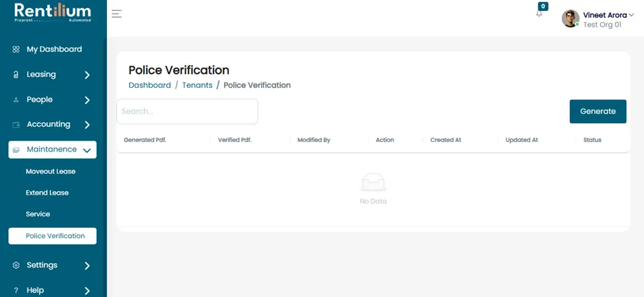
Task: Click the hamburger menu icon
Action: click(x=116, y=14)
